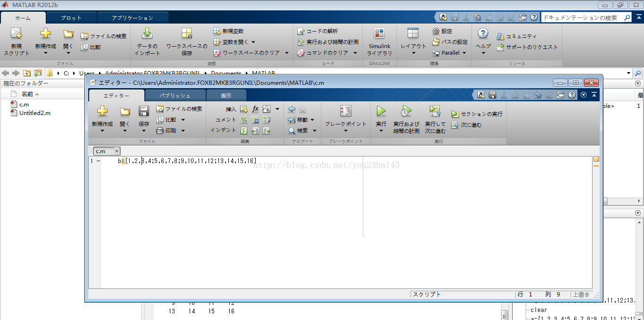Switch to the アプリケーション tab

[133, 18]
